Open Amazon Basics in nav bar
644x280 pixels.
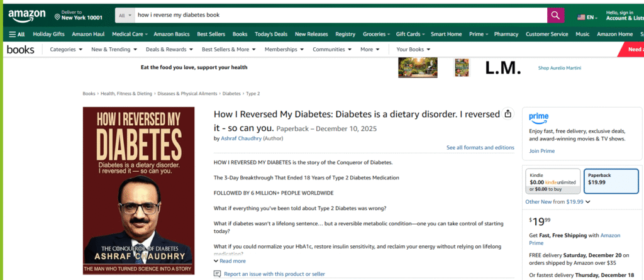click(171, 34)
